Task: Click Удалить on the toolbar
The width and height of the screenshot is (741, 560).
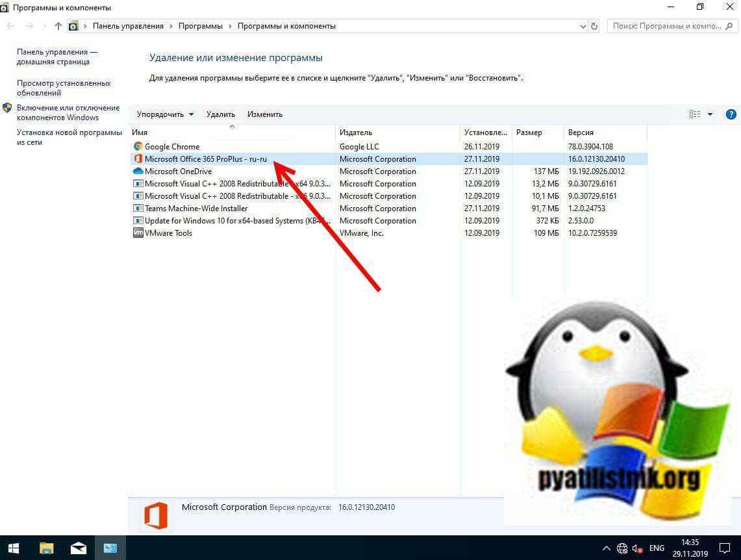Action: 220,114
